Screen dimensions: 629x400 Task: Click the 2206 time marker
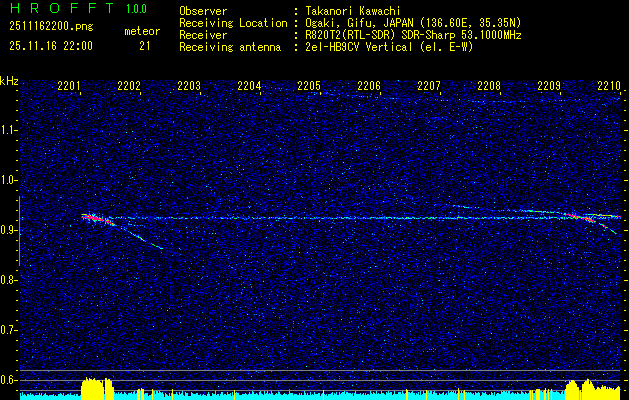coord(369,85)
